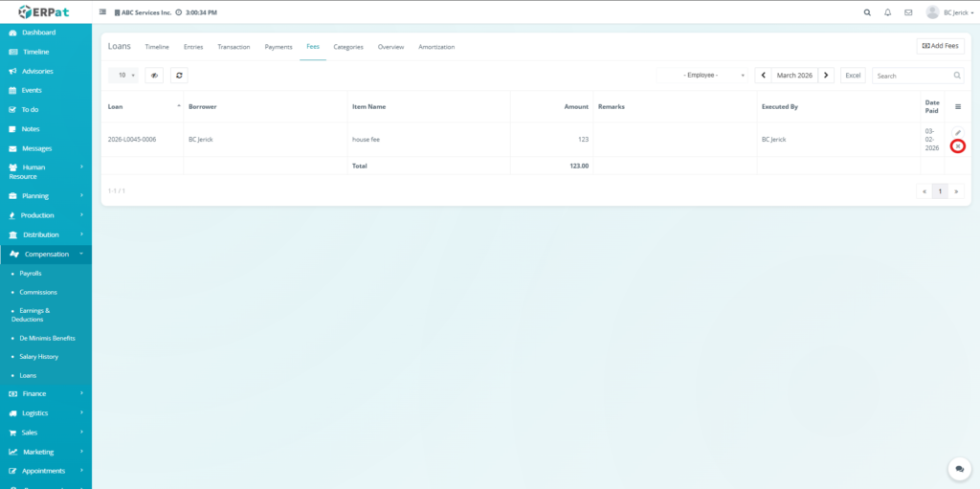
Task: Go to next month after March 2026
Action: pyautogui.click(x=827, y=75)
